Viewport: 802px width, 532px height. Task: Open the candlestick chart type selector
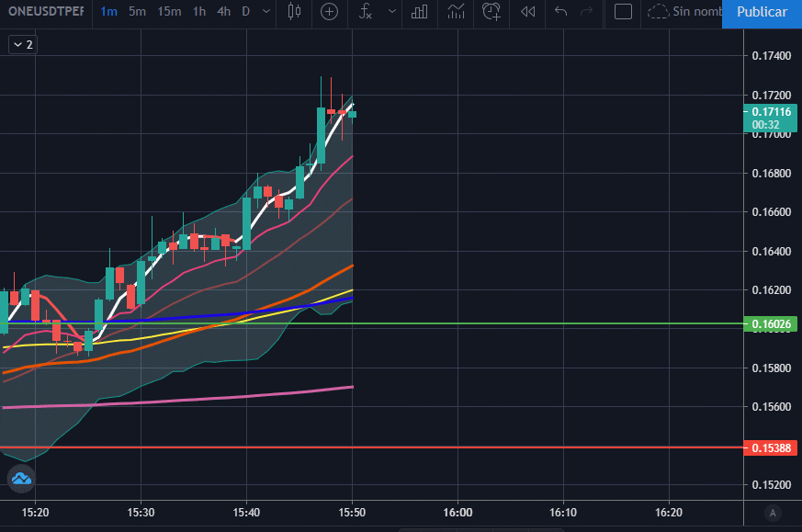pyautogui.click(x=294, y=11)
